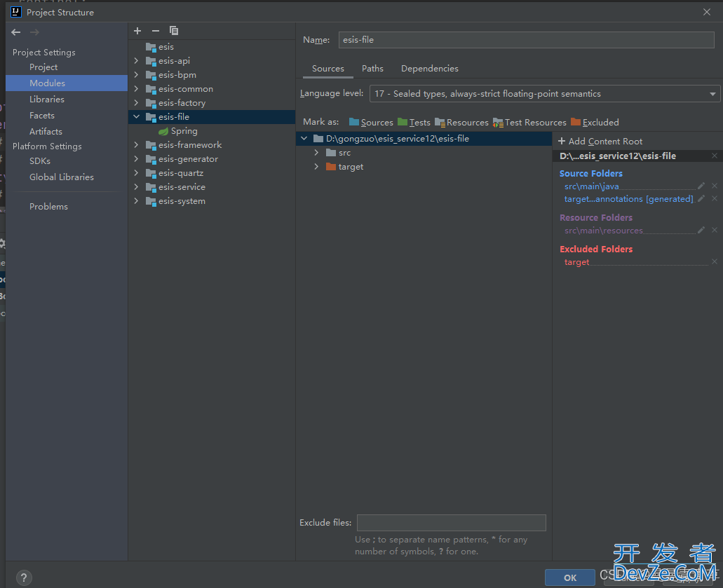
Task: Expand the esis-bpm module
Action: coord(136,75)
